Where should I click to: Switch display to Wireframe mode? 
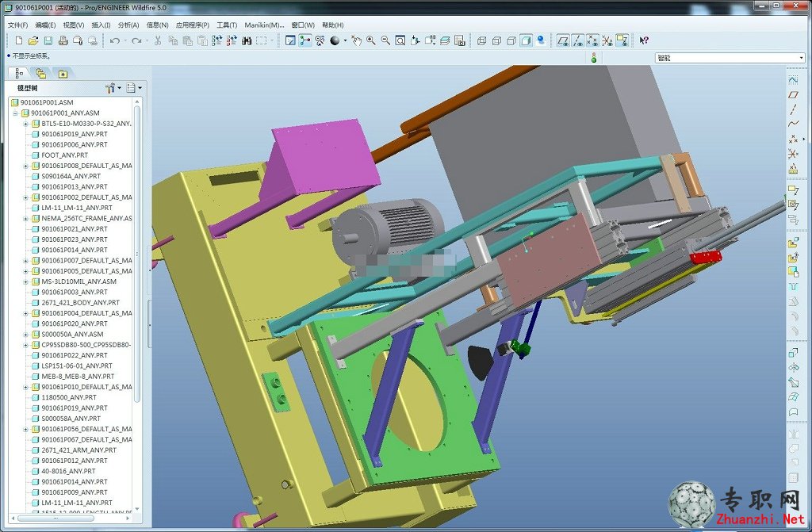coord(481,40)
